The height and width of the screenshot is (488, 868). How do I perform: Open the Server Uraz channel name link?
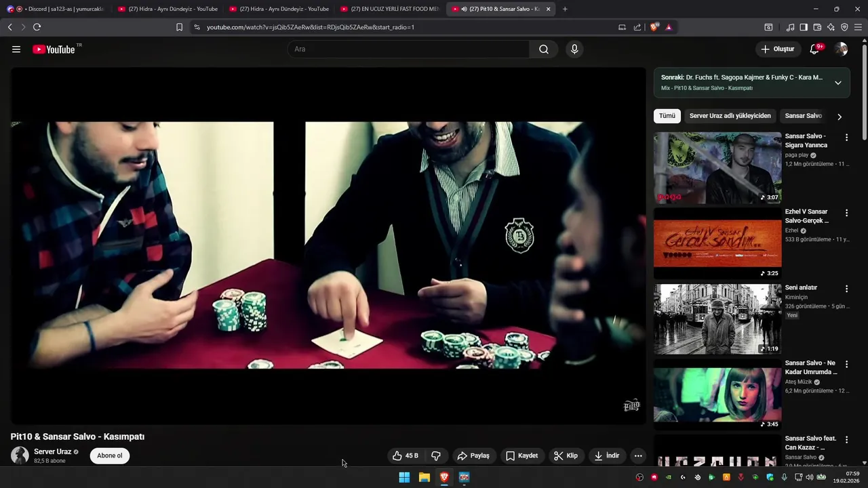click(x=53, y=451)
